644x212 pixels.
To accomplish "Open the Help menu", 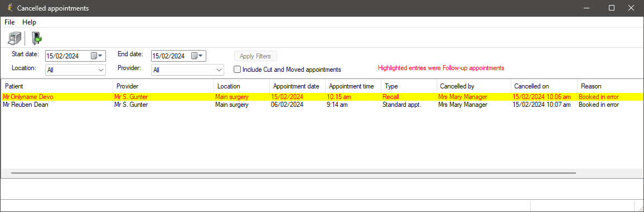I will pos(29,22).
